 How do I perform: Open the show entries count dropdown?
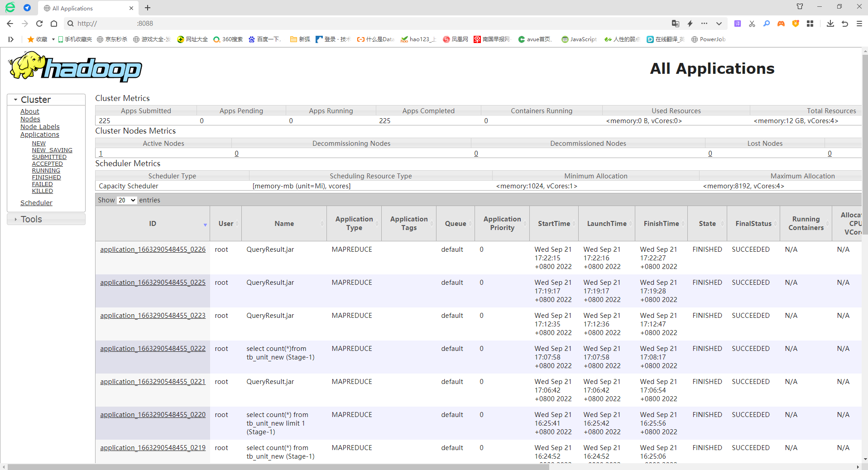127,200
